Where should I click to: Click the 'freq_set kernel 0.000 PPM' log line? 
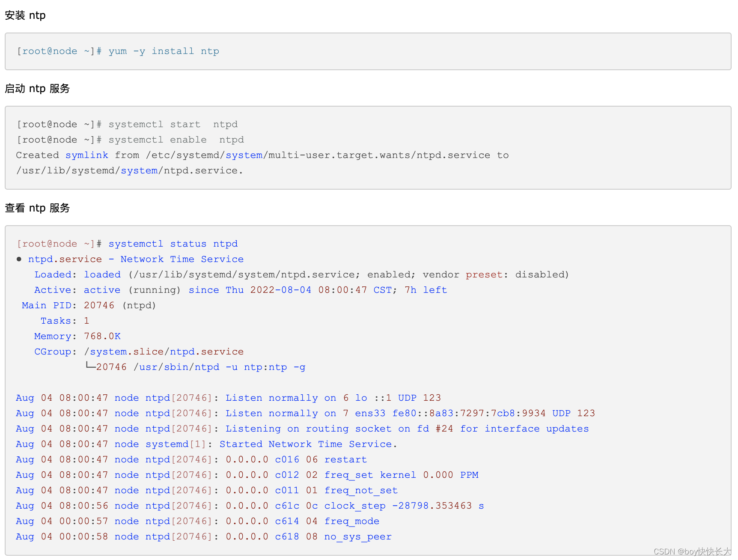click(x=247, y=475)
